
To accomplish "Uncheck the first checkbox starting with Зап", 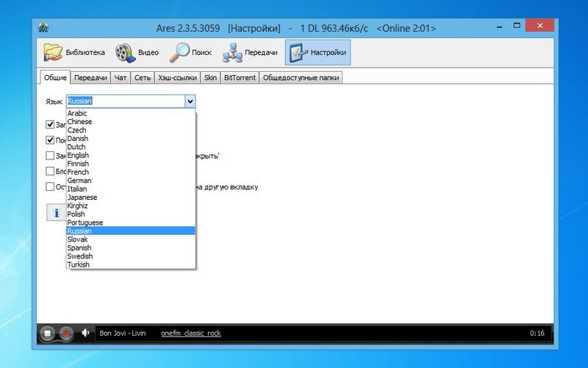I will pyautogui.click(x=50, y=124).
